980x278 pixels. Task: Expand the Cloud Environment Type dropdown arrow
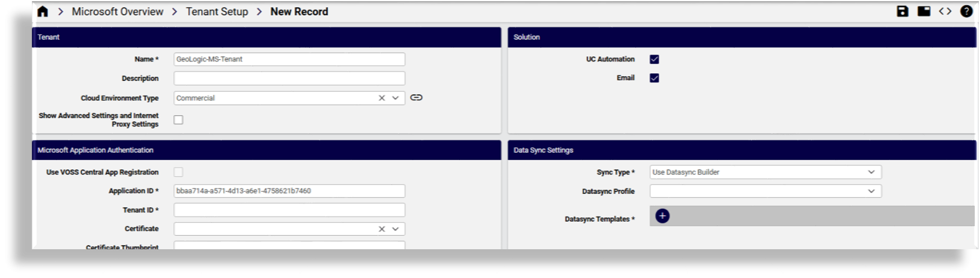click(395, 98)
